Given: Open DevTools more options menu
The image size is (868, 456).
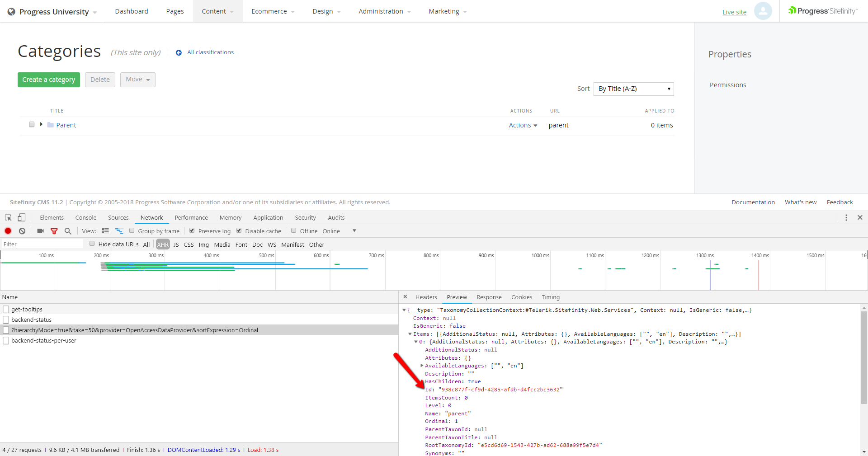Looking at the screenshot, I should [846, 217].
